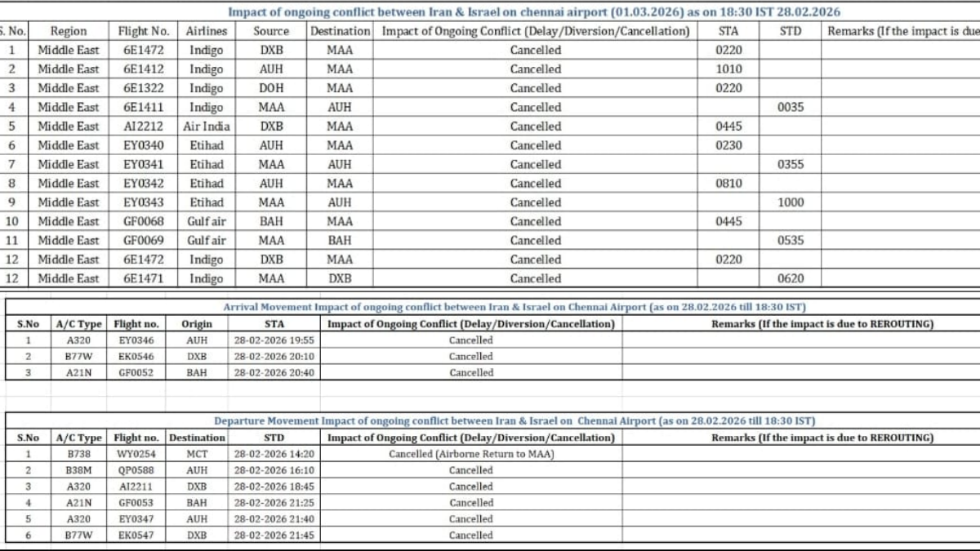
Task: Click the Region column header
Action: pos(69,31)
